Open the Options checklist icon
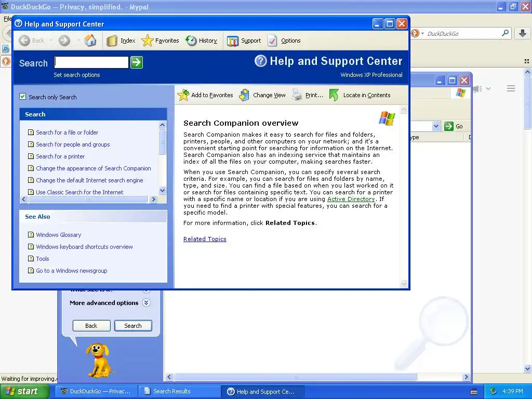The width and height of the screenshot is (532, 399). tap(272, 41)
